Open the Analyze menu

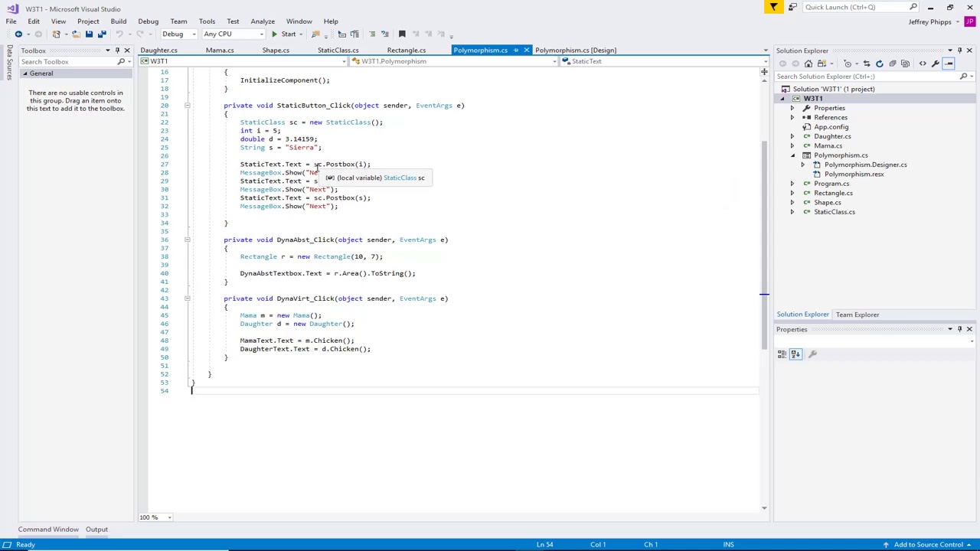(x=262, y=21)
